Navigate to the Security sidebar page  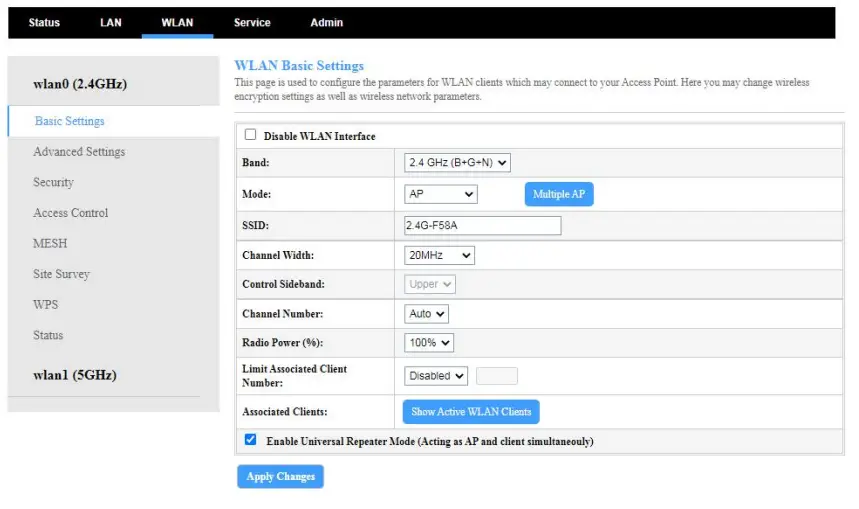(53, 183)
